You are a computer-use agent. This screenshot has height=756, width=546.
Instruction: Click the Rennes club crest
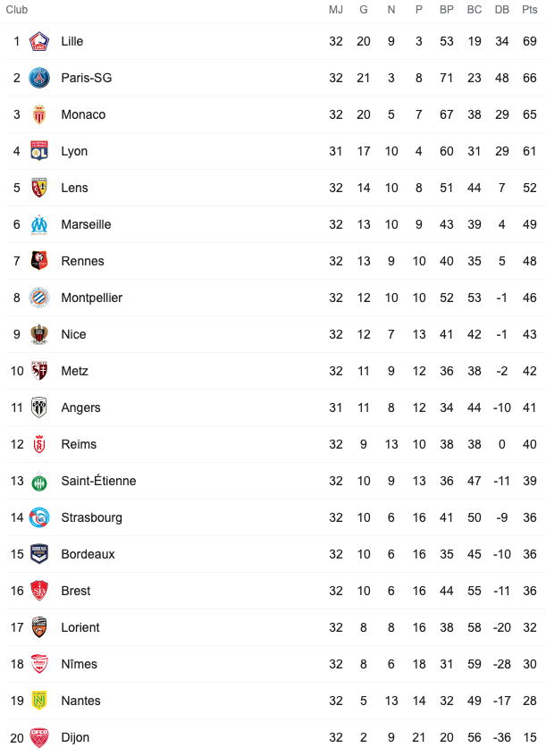(39, 261)
